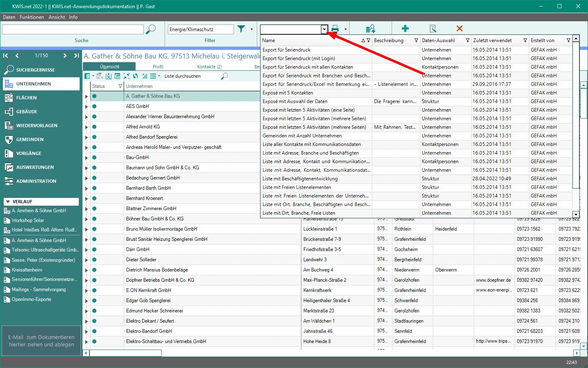The image size is (588, 368).
Task: Click the list search magnifier icon
Action: coord(224,76)
